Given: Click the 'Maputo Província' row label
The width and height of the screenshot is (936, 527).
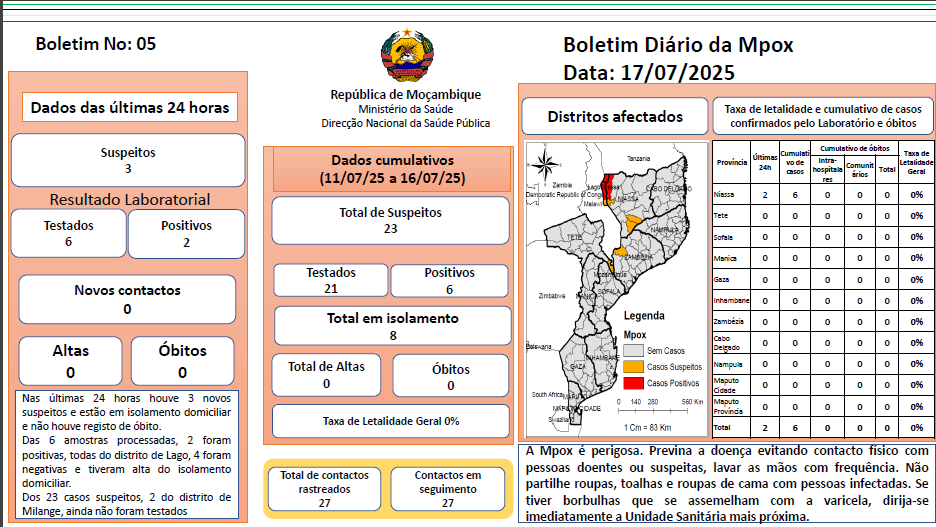Looking at the screenshot, I should [x=728, y=406].
